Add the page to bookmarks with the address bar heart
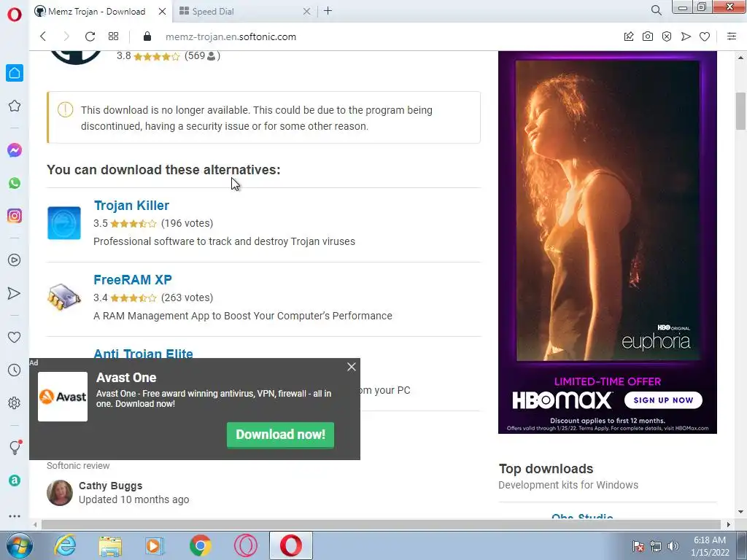This screenshot has height=560, width=747. pos(705,36)
